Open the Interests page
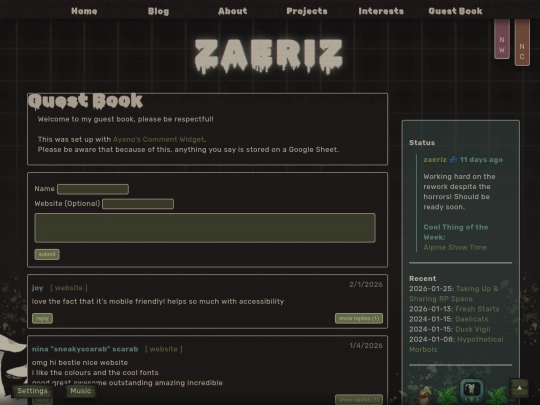540x405 pixels. coord(381,11)
